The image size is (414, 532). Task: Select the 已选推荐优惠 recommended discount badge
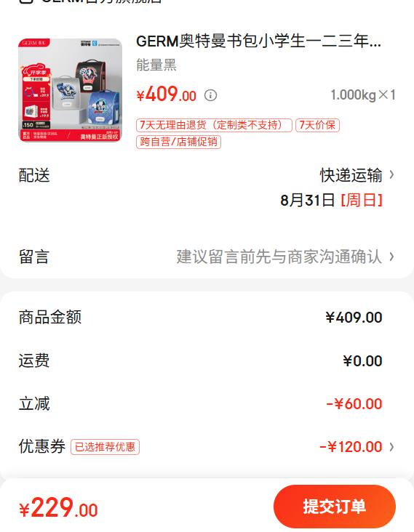pyautogui.click(x=105, y=447)
